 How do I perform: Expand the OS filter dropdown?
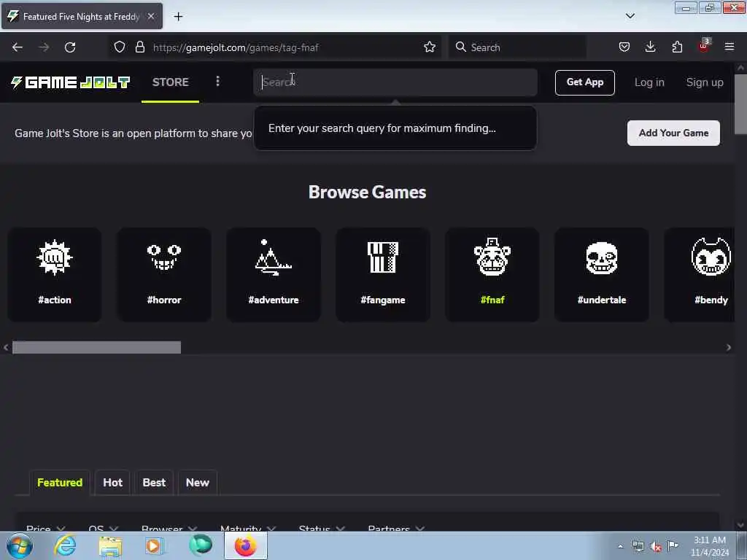[x=104, y=528]
